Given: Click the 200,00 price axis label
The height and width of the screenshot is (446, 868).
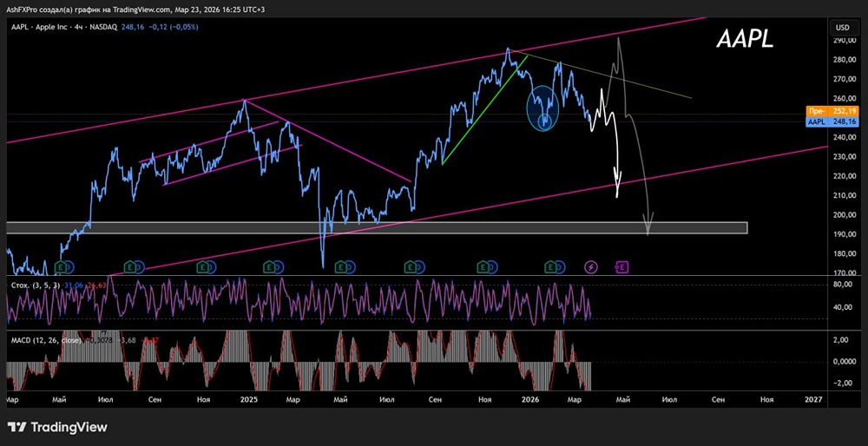Looking at the screenshot, I should click(x=843, y=214).
